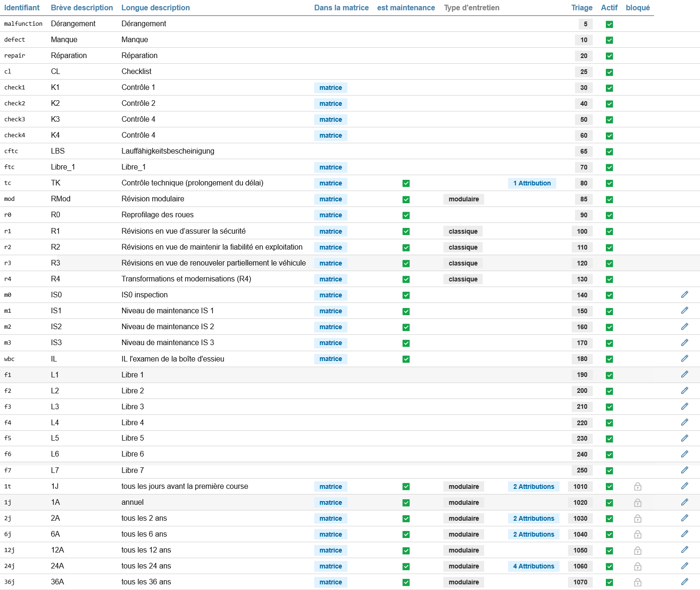Viewport: 700px width, 590px height.
Task: Sort by 'est maintenance' column header
Action: pos(406,7)
